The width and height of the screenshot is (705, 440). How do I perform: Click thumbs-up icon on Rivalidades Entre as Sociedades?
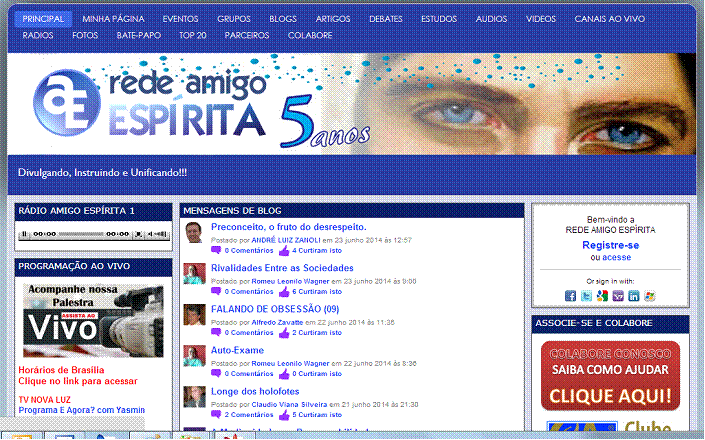pos(284,291)
